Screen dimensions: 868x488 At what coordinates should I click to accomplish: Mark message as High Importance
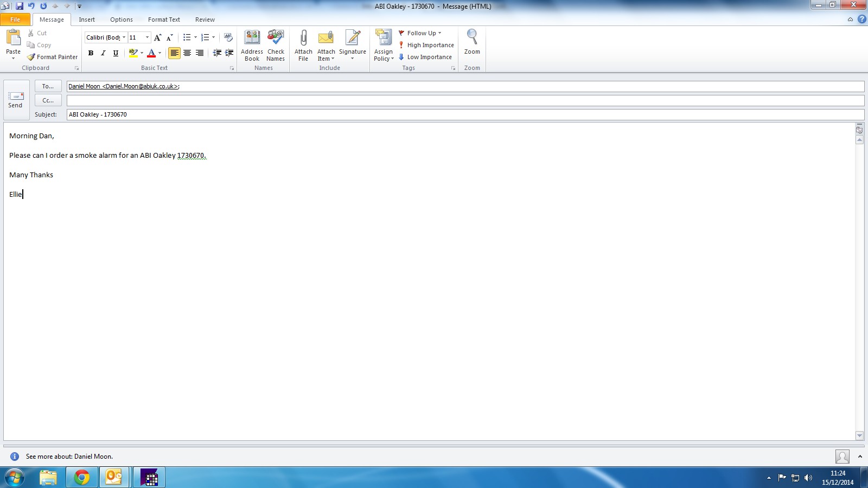tap(426, 45)
